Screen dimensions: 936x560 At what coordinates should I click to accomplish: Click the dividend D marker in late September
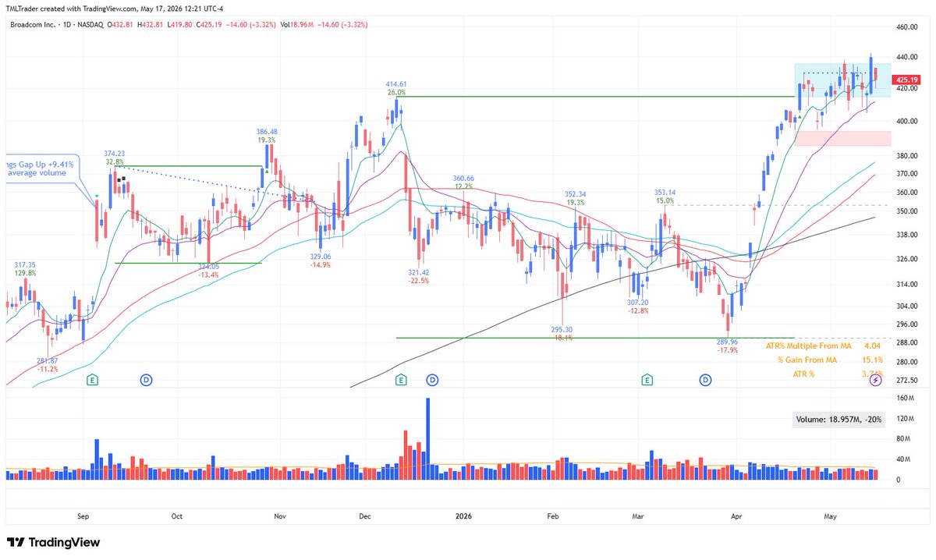click(146, 380)
